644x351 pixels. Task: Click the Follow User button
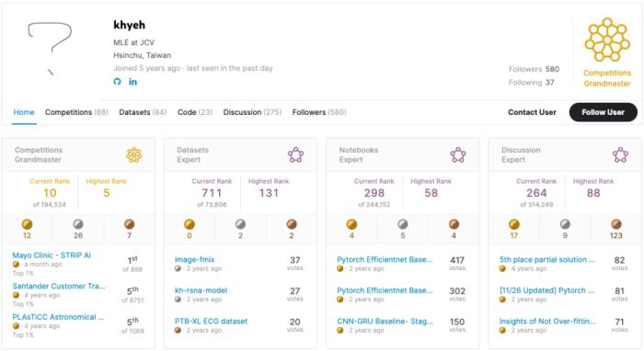coord(603,112)
